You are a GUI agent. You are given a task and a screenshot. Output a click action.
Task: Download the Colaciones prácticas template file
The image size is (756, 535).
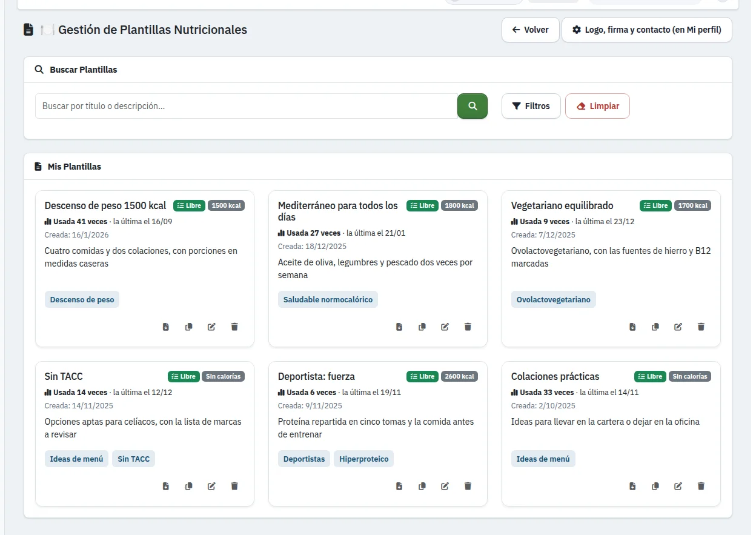tap(632, 487)
